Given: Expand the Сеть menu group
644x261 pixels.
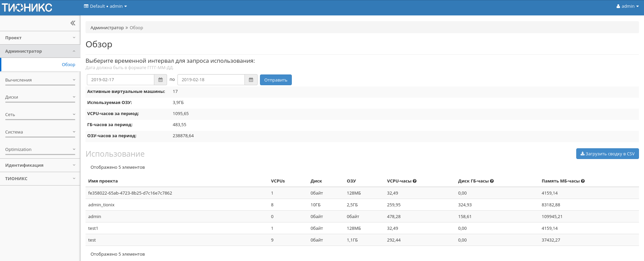Looking at the screenshot, I should pyautogui.click(x=40, y=115).
